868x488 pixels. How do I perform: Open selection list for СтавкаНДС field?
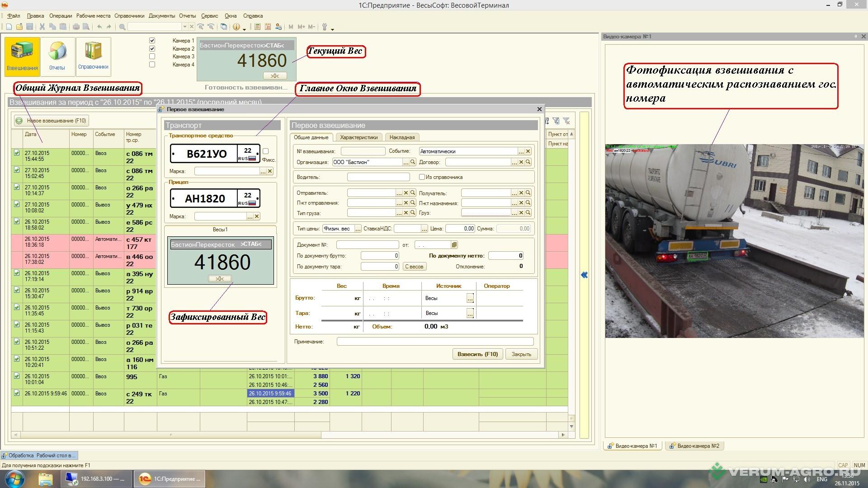(424, 229)
